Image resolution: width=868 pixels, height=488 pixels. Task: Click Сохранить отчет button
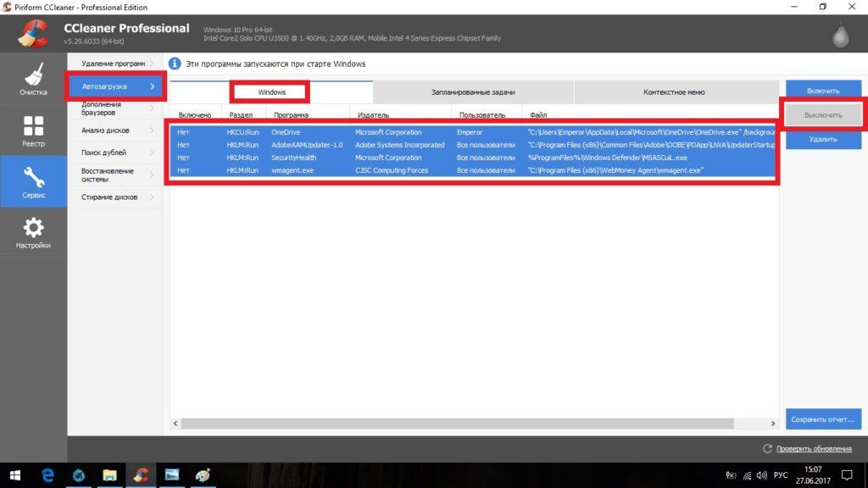(823, 419)
